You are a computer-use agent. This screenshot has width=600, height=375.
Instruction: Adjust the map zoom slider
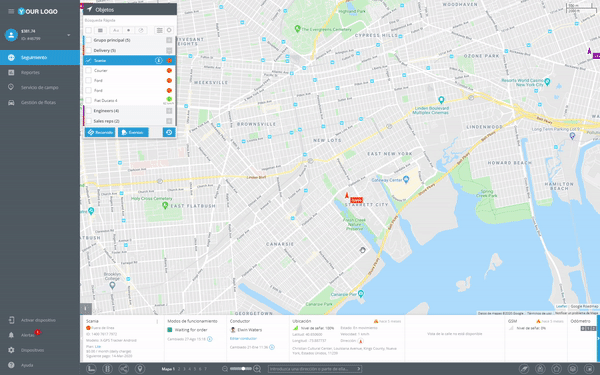[x=241, y=369]
